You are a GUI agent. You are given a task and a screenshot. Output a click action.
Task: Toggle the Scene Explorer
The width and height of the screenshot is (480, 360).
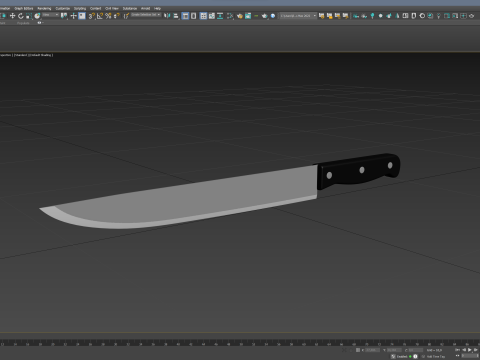point(185,16)
